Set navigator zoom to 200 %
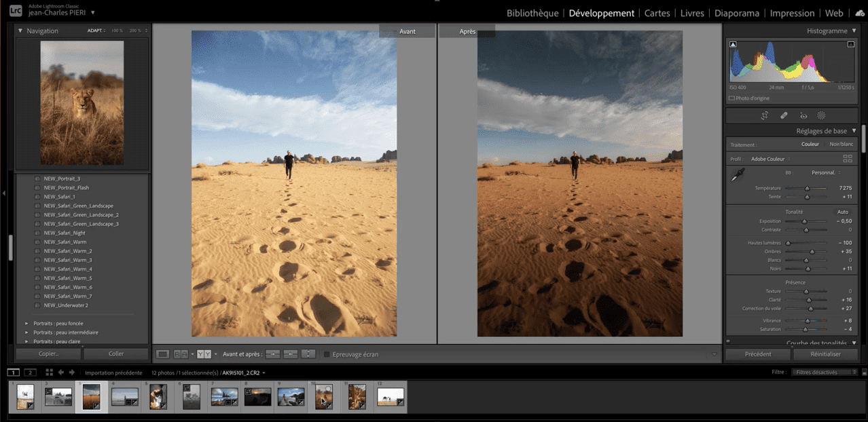 [135, 31]
